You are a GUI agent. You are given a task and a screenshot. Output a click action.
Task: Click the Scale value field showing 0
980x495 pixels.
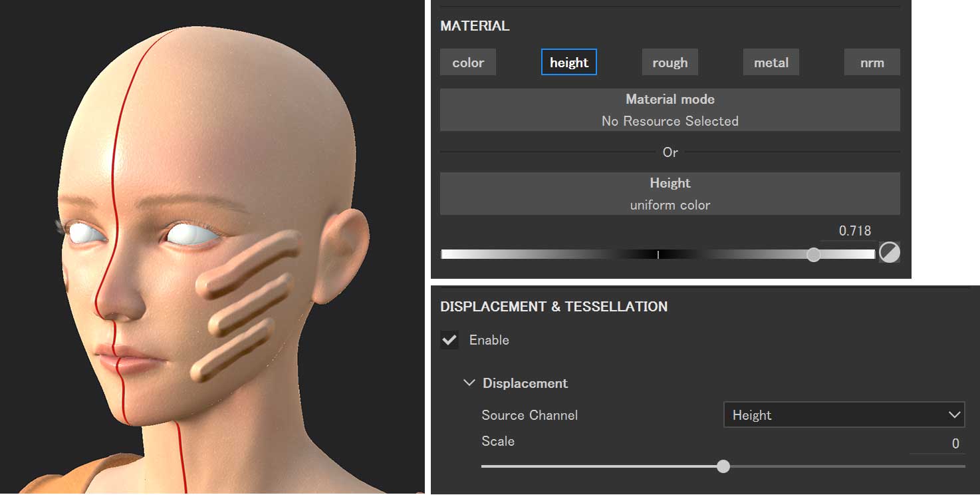coord(955,443)
